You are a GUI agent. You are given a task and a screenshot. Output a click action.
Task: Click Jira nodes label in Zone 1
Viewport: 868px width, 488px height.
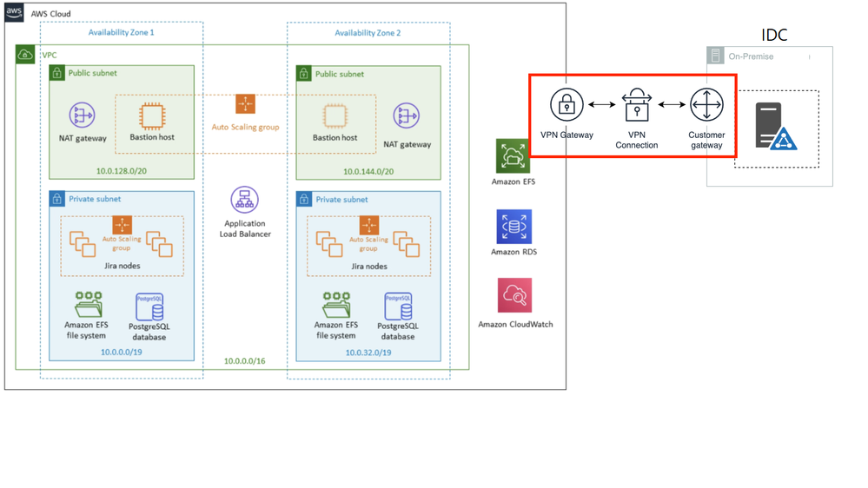pos(122,266)
